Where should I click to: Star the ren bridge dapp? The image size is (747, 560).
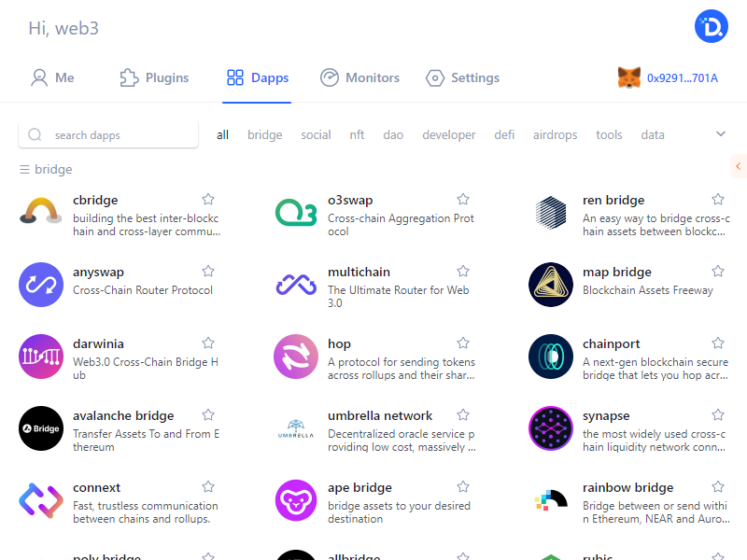[718, 199]
